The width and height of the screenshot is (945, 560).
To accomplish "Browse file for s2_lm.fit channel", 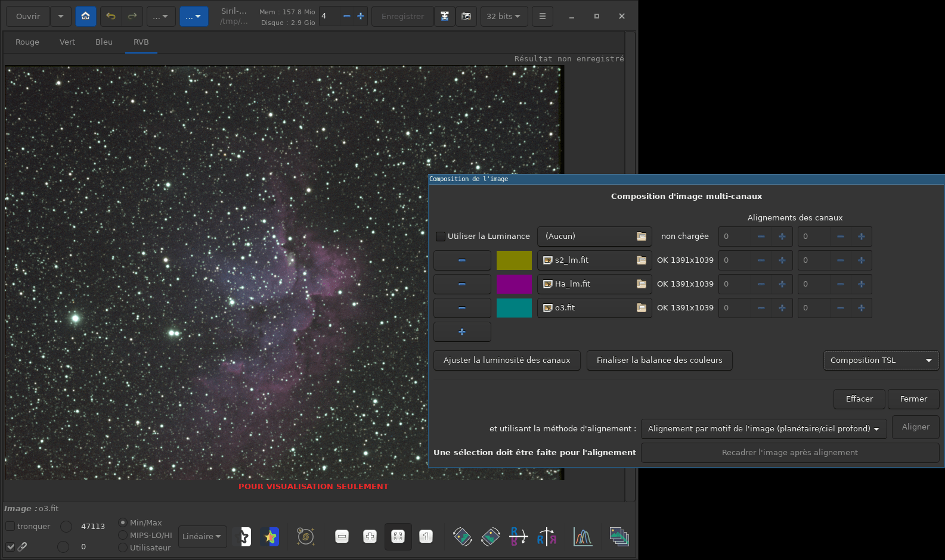I will tap(642, 260).
